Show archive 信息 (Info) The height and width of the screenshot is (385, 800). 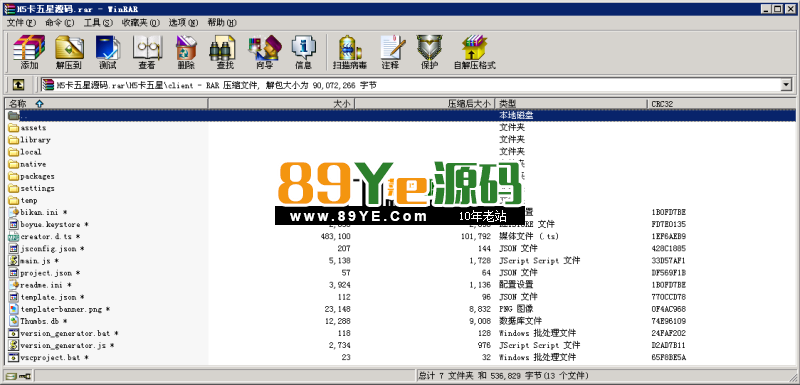coord(304,52)
